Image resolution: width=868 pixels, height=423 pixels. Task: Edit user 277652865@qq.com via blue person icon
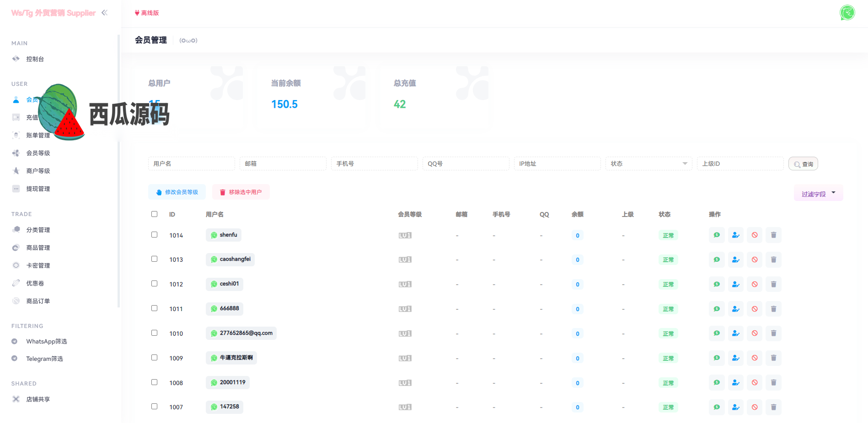point(735,333)
